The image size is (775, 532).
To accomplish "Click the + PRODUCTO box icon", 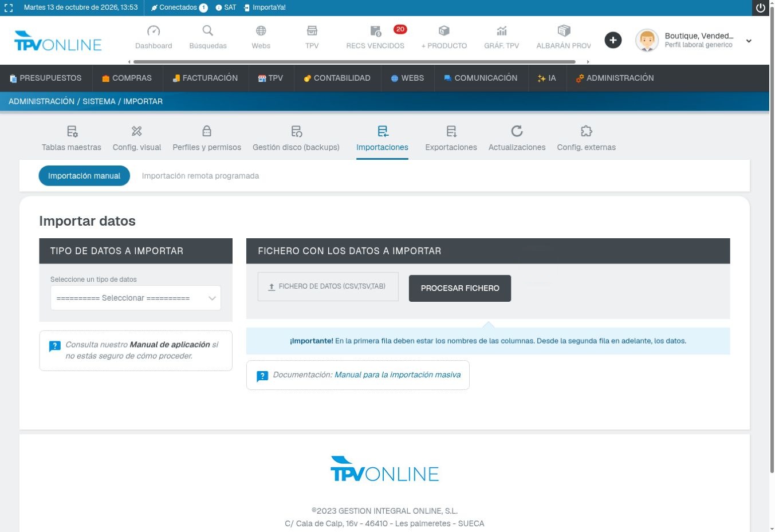I will click(x=444, y=31).
